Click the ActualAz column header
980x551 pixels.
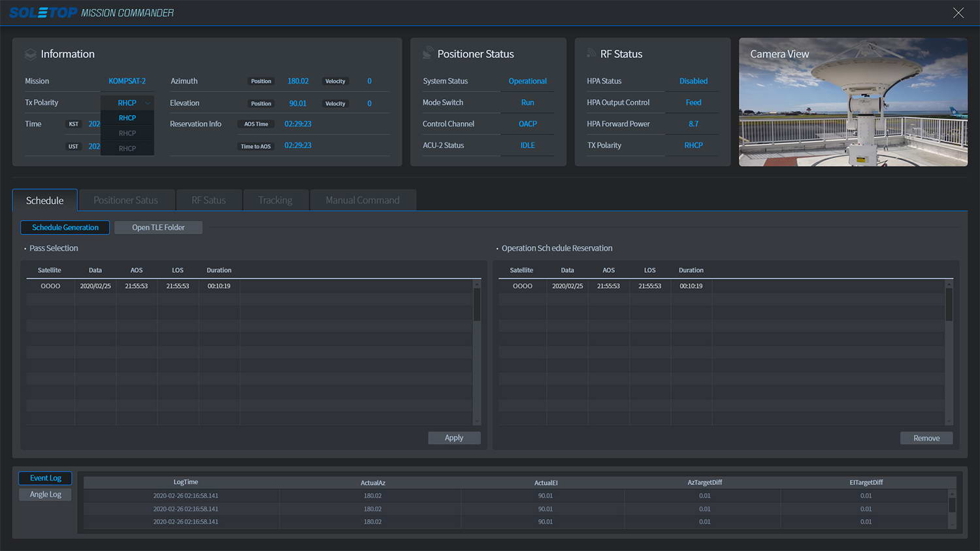coord(373,483)
